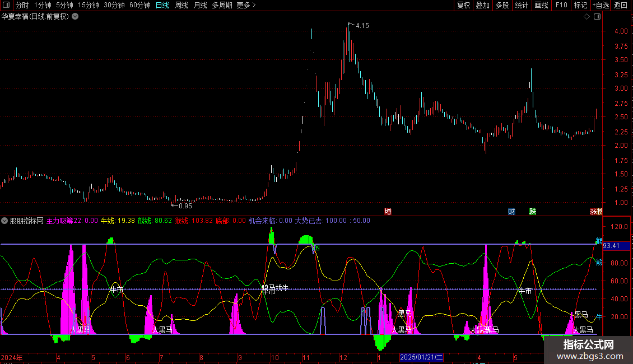Screen dimensions: 633x364
Task: Open the F10 company info
Action: pyautogui.click(x=561, y=5)
